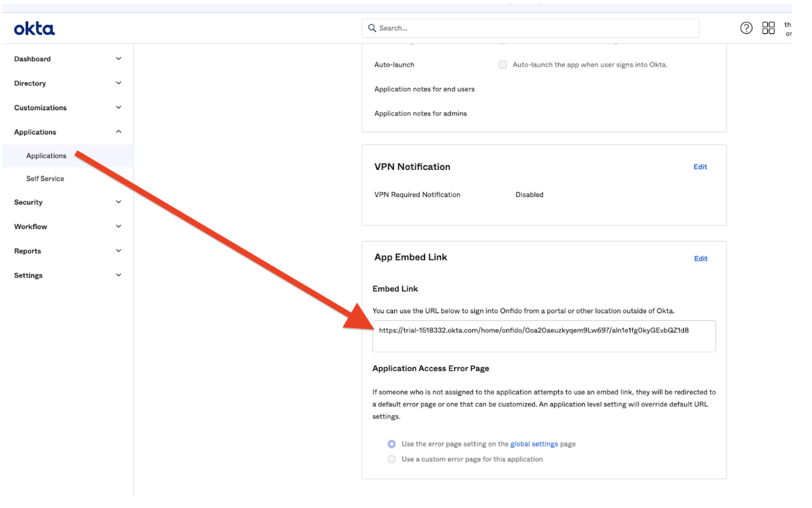The width and height of the screenshot is (812, 508).
Task: Expand the Dashboard menu
Action: point(67,59)
